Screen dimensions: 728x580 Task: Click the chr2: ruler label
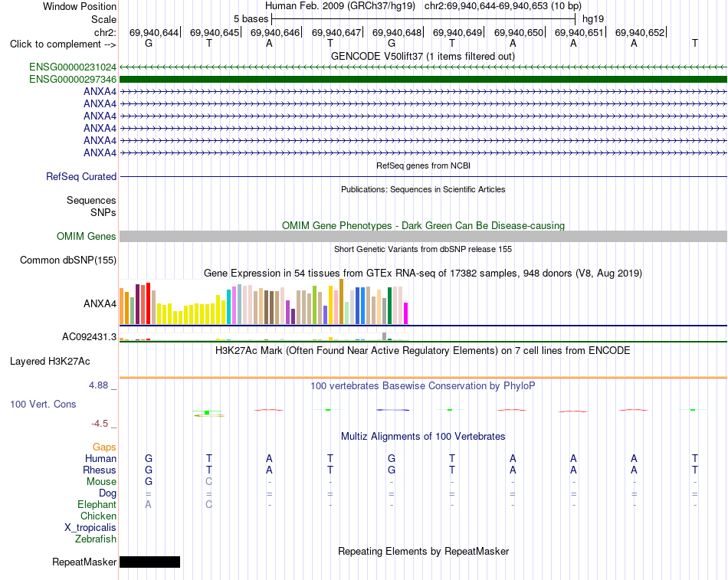click(x=105, y=32)
